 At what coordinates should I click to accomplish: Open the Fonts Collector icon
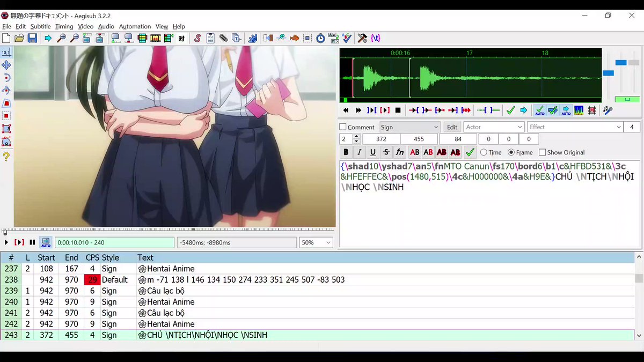point(236,38)
